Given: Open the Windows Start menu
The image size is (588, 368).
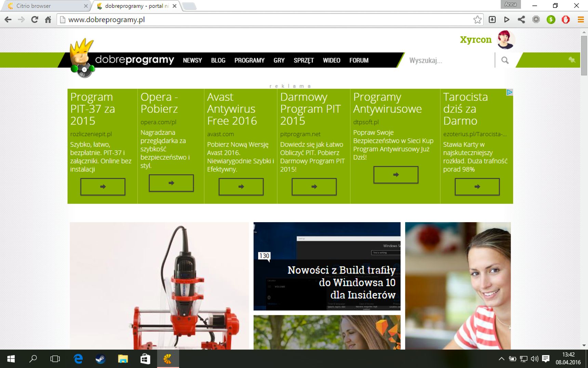Looking at the screenshot, I should pos(11,359).
